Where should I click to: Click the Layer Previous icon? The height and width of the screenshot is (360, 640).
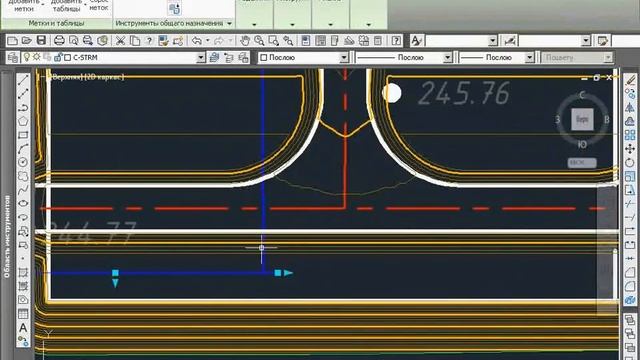click(229, 58)
